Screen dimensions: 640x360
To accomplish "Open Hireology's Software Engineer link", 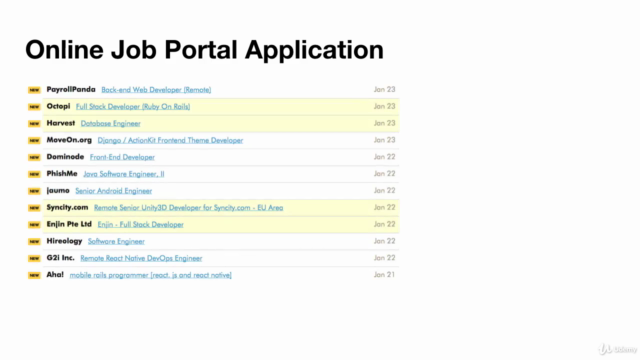I will point(116,241).
